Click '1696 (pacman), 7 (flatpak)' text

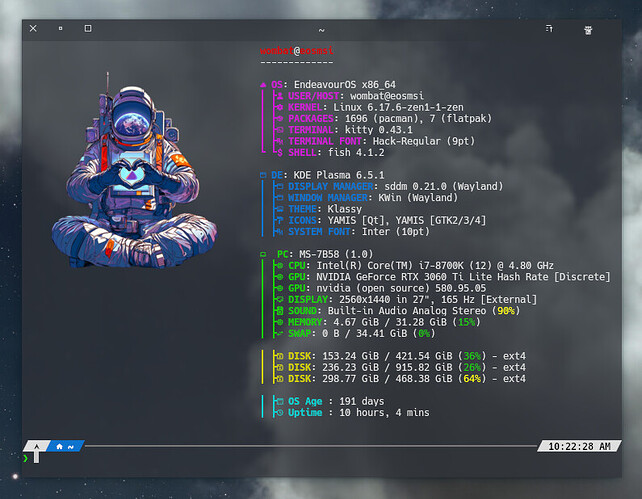[418, 118]
